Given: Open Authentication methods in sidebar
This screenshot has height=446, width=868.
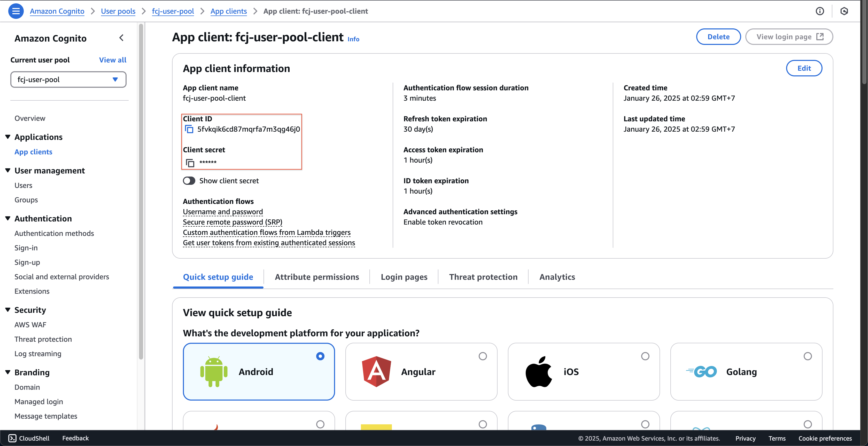Looking at the screenshot, I should 54,233.
